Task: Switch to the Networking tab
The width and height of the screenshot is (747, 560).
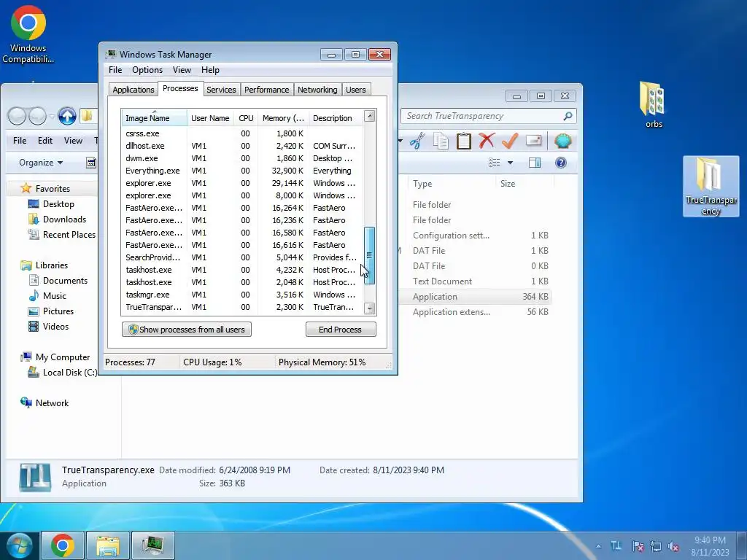Action: tap(317, 90)
